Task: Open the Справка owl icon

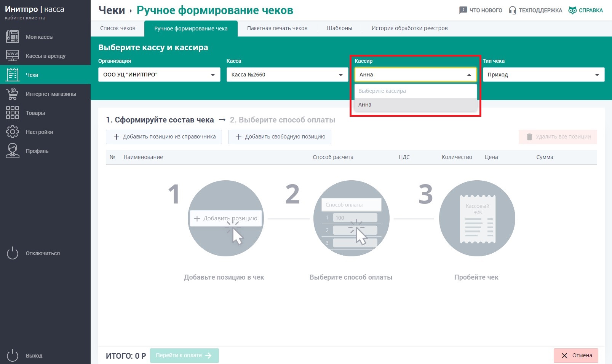Action: [572, 10]
